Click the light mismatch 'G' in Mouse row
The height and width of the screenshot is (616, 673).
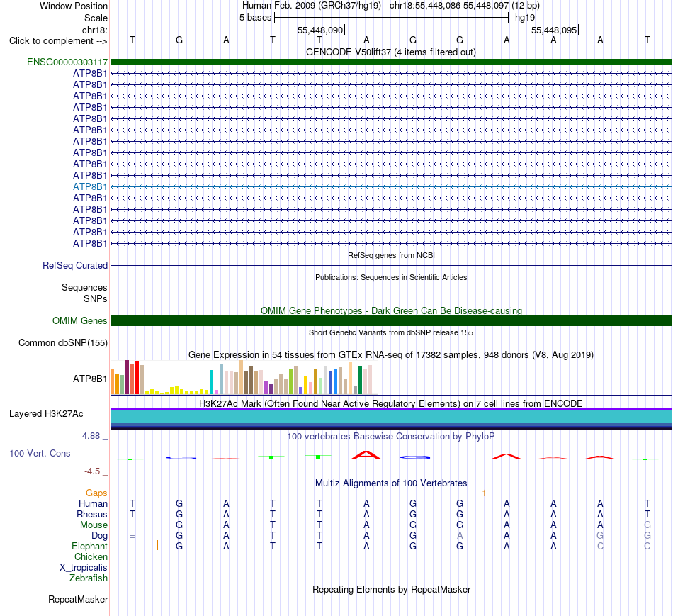click(x=647, y=525)
